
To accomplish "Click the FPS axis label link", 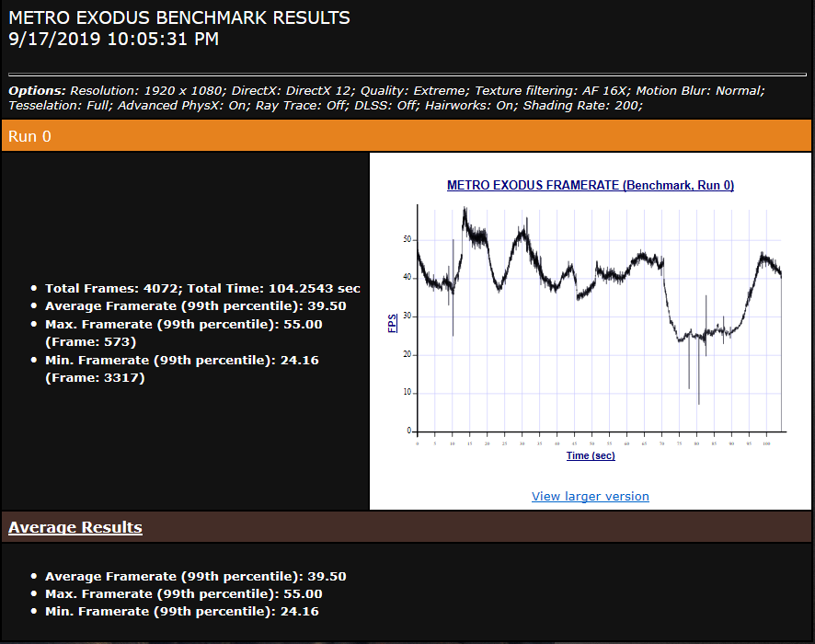I will 393,323.
